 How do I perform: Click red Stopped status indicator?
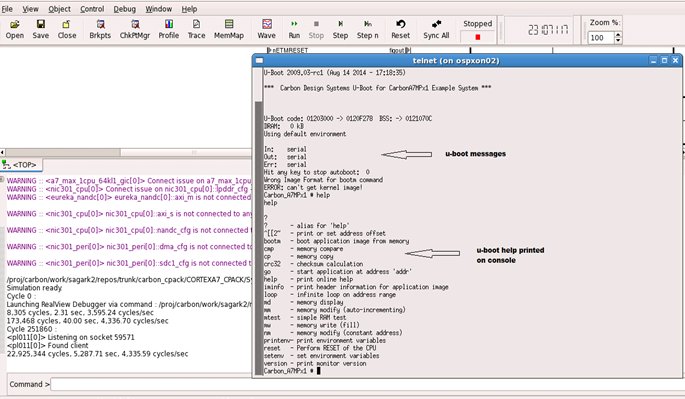tap(477, 37)
